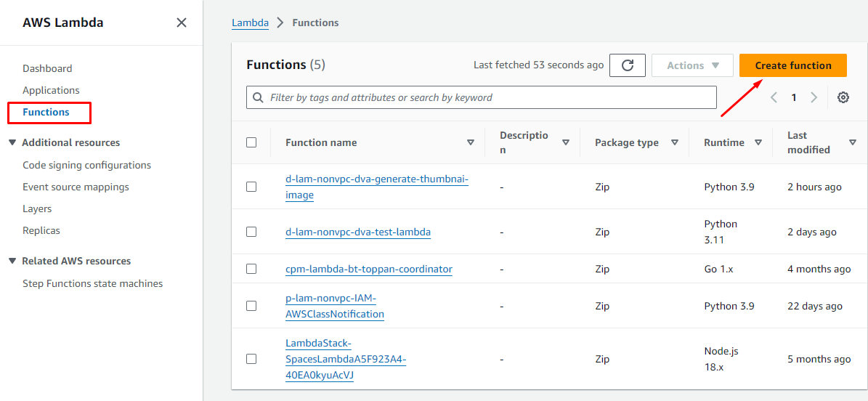Open table preferences gear icon
868x401 pixels.
click(x=843, y=97)
